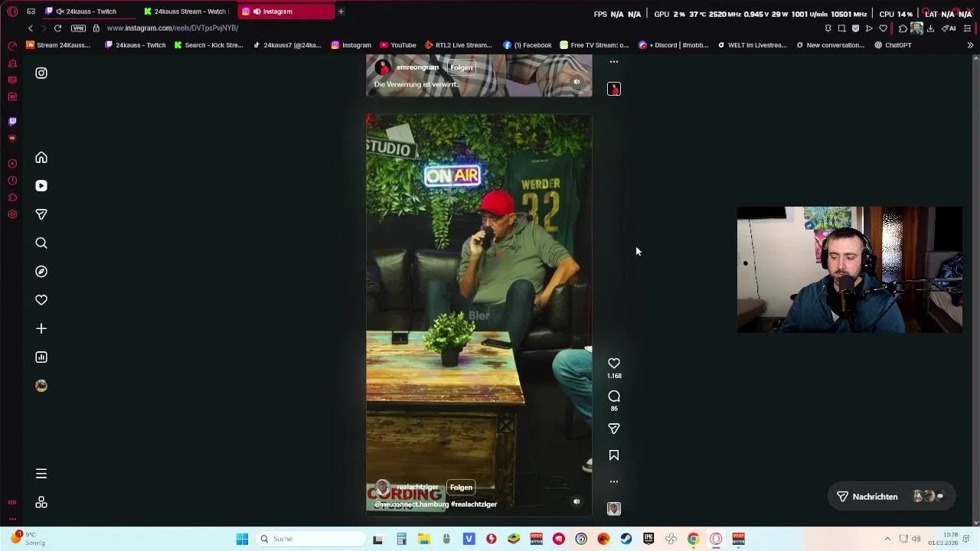The image size is (980, 551).
Task: Open direct messages paper-plane icon in sidebar
Action: click(41, 214)
